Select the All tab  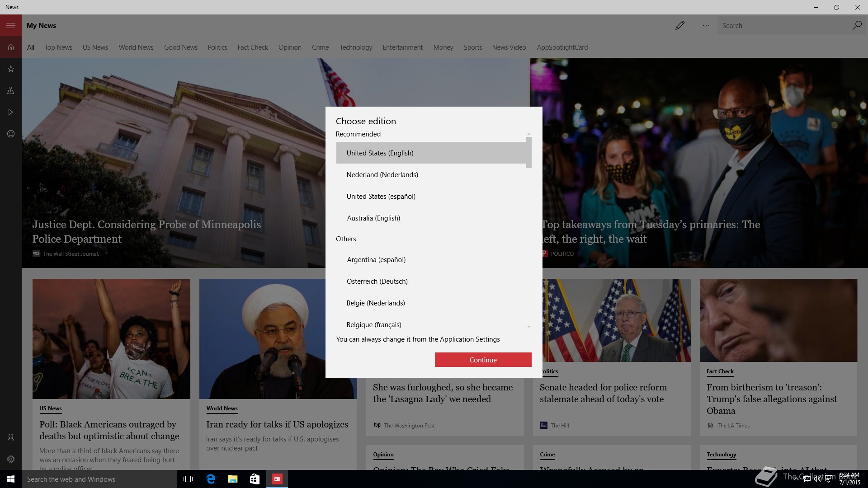30,47
